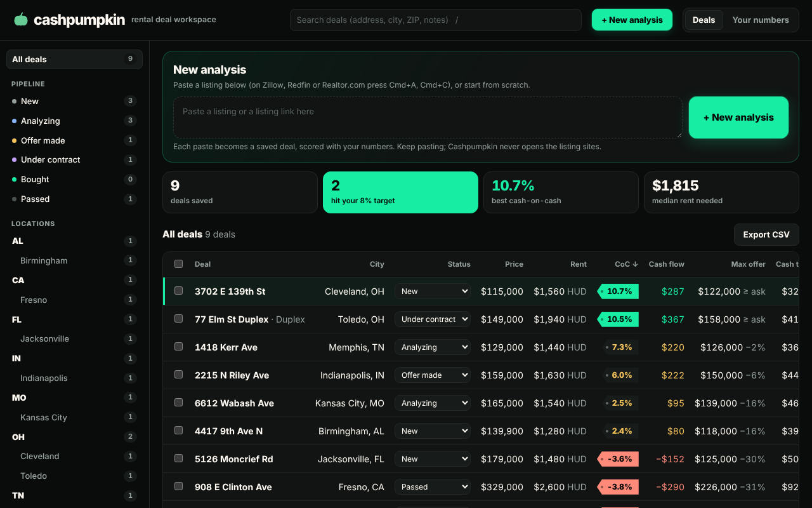
Task: Click the paste a listing text area
Action: (428, 117)
